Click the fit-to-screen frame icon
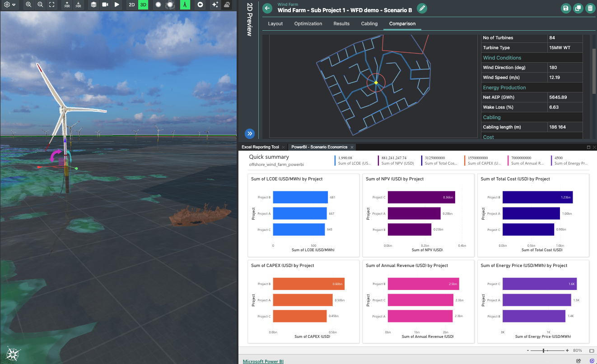The width and height of the screenshot is (597, 364). pos(52,5)
